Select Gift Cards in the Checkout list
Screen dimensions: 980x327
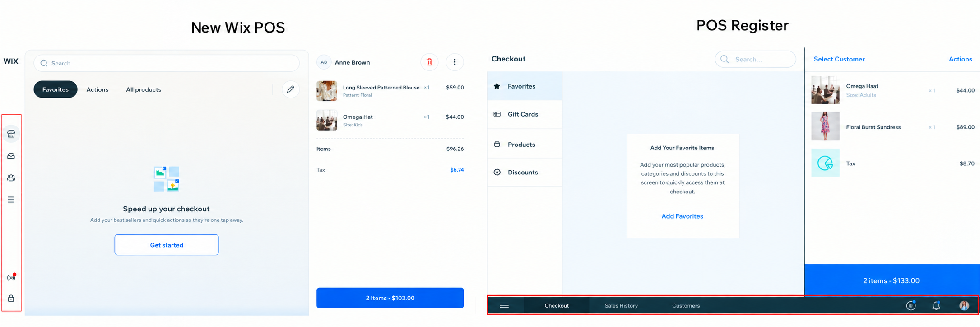point(525,114)
